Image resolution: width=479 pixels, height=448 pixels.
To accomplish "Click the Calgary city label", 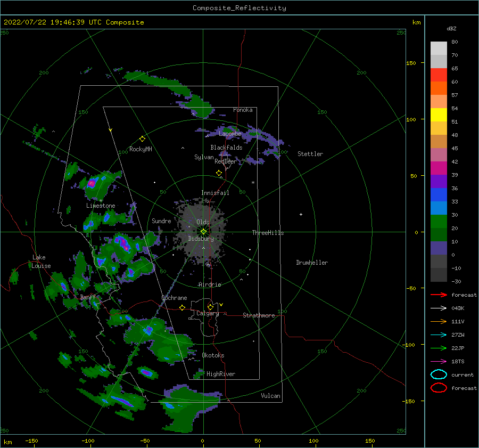I will 208,313.
